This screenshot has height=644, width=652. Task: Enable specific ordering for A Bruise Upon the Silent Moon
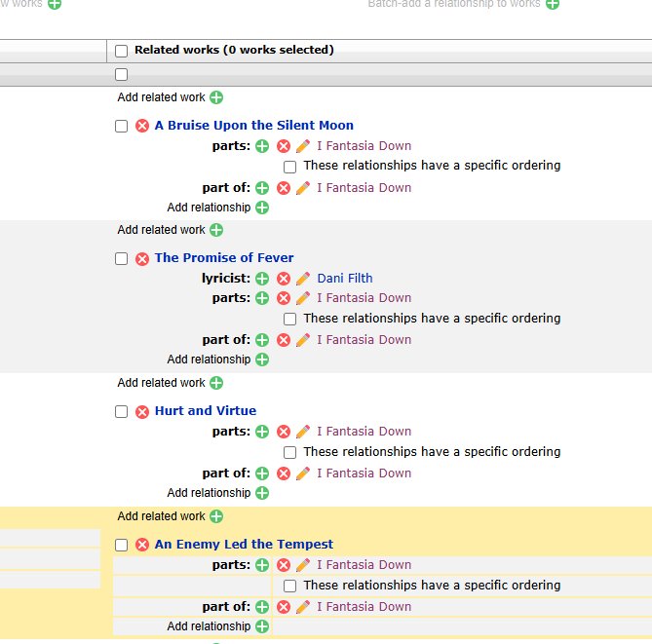point(289,167)
